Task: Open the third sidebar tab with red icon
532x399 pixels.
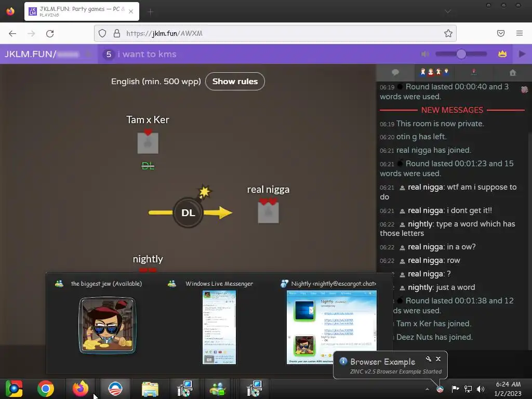Action: (474, 72)
